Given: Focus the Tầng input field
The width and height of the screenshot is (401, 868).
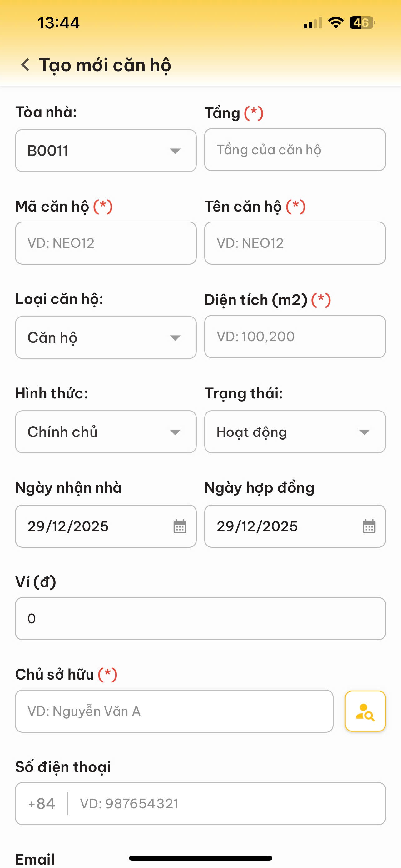Looking at the screenshot, I should [x=295, y=150].
